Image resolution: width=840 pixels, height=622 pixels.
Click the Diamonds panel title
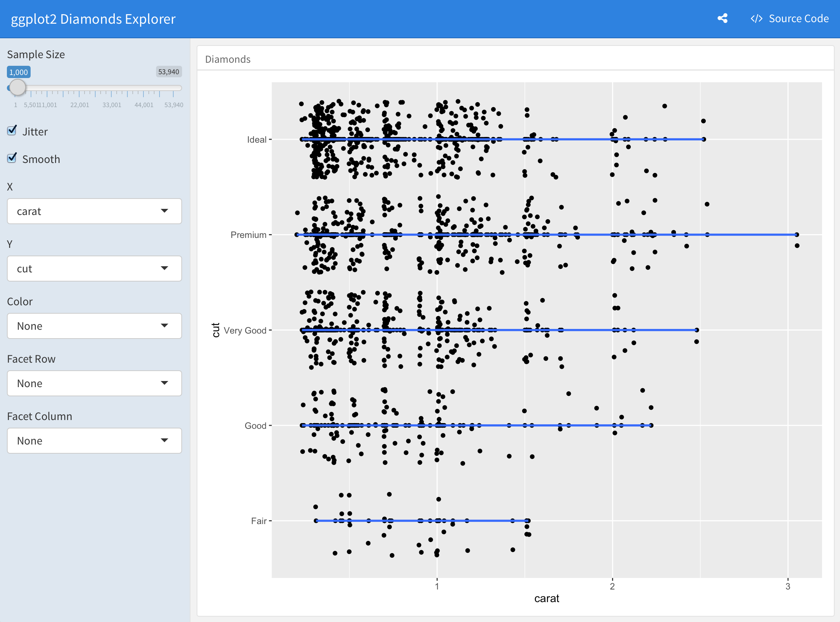228,59
